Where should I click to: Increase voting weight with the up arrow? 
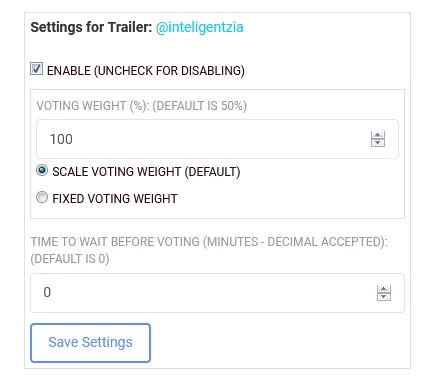[378, 135]
